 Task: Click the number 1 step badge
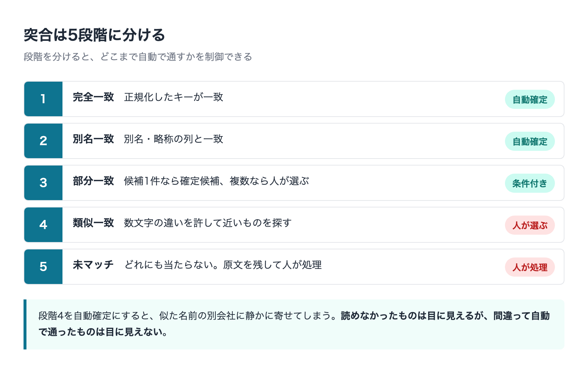point(43,99)
